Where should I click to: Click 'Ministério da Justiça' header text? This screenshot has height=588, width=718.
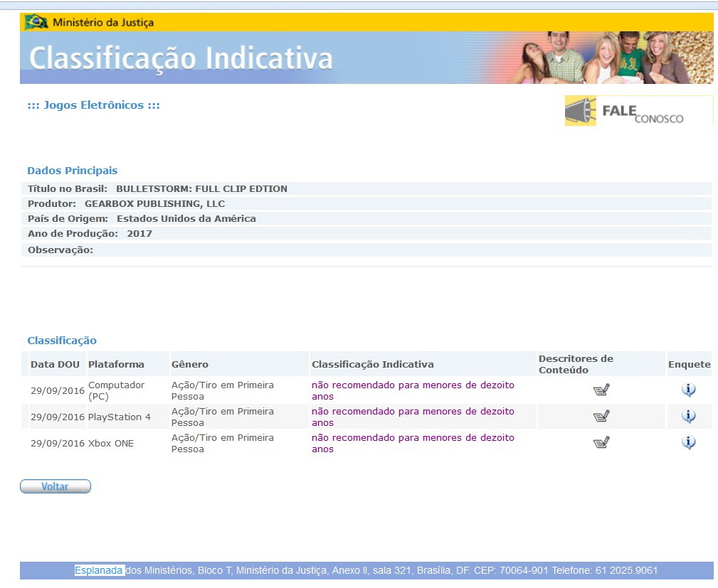103,23
